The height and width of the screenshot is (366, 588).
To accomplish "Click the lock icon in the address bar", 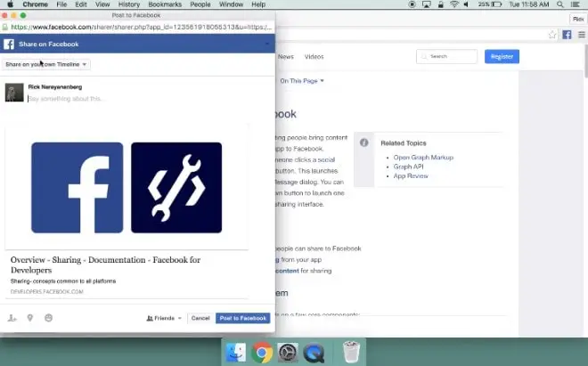I will 5,27.
